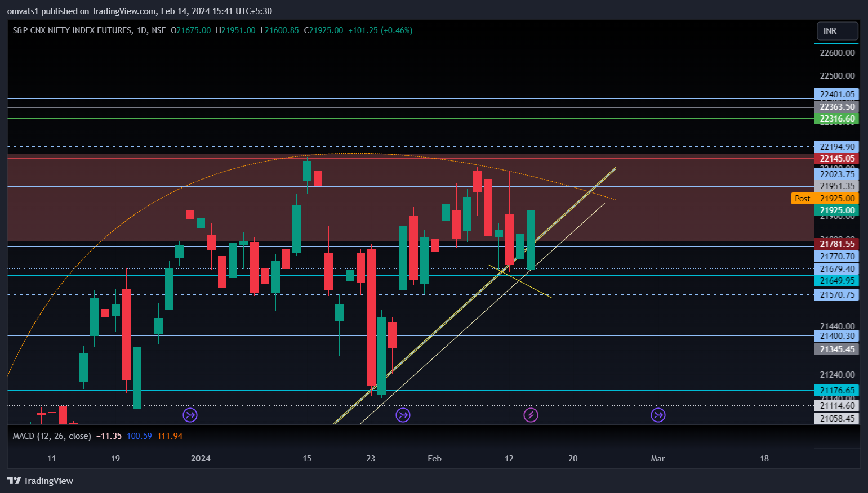Image resolution: width=868 pixels, height=493 pixels.
Task: Click the NSE exchange label
Action: [158, 30]
